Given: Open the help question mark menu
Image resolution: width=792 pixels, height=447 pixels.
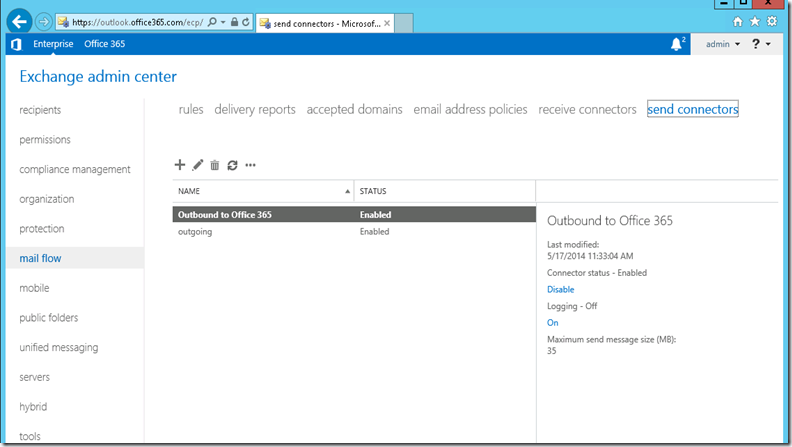Looking at the screenshot, I should click(x=761, y=44).
